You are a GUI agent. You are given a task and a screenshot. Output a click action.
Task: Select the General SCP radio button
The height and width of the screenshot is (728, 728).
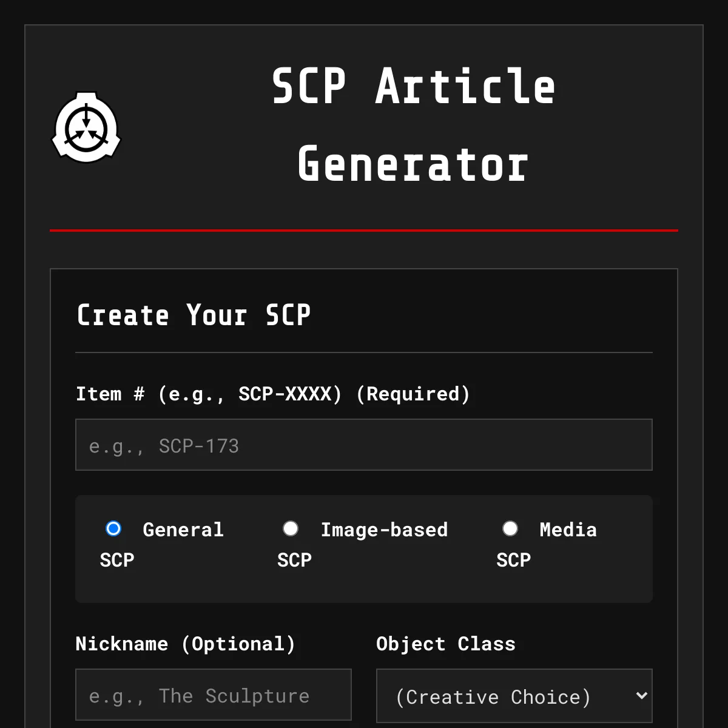113,528
